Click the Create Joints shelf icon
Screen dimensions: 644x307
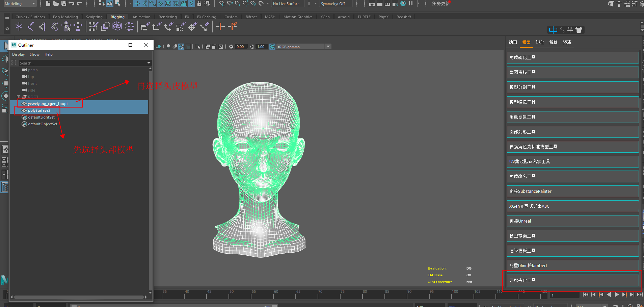tap(31, 26)
